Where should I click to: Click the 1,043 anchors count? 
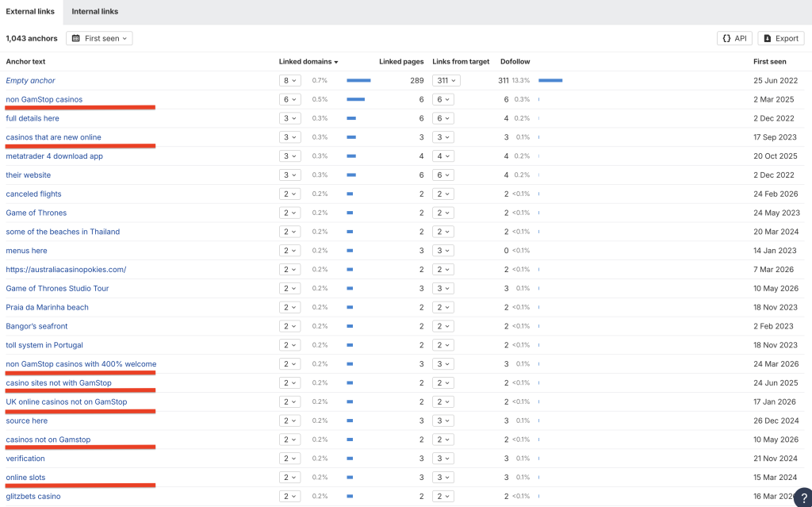click(x=32, y=38)
